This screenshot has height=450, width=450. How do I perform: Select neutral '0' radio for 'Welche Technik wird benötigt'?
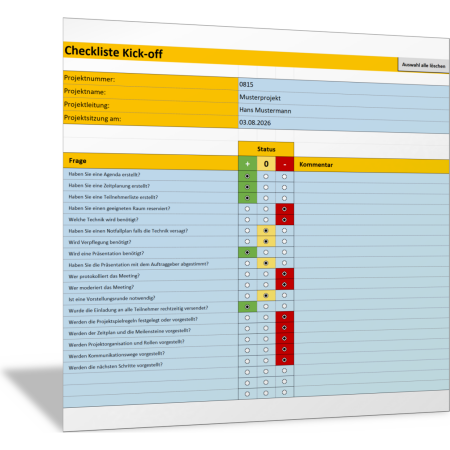point(266,220)
